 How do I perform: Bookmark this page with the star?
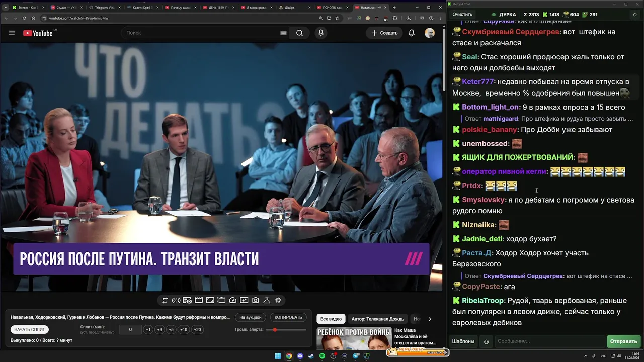337,18
